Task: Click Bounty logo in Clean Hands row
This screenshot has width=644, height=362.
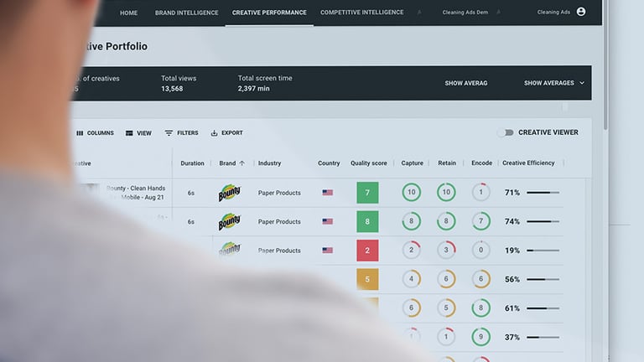Action: [229, 193]
